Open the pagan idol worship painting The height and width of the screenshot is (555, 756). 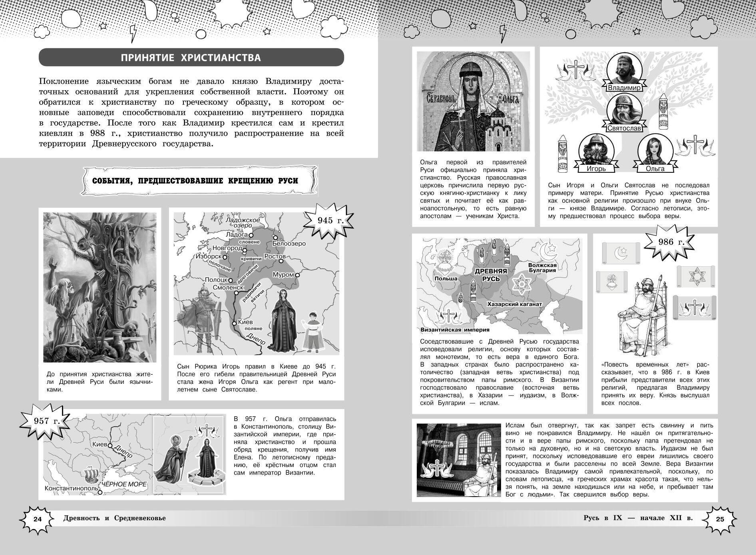click(x=99, y=287)
